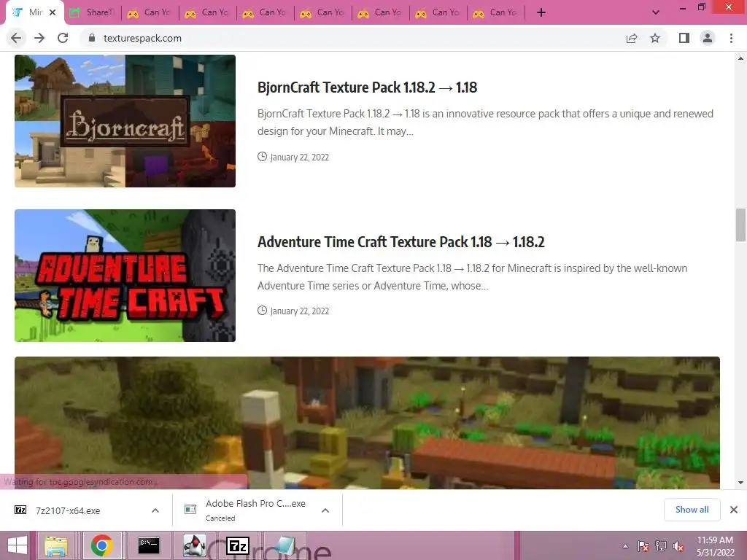Open the Adventure Time Craft Texture Pack title

pyautogui.click(x=400, y=242)
